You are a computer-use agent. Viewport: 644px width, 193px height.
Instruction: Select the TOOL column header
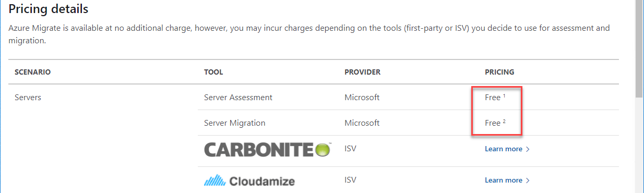[x=213, y=72]
